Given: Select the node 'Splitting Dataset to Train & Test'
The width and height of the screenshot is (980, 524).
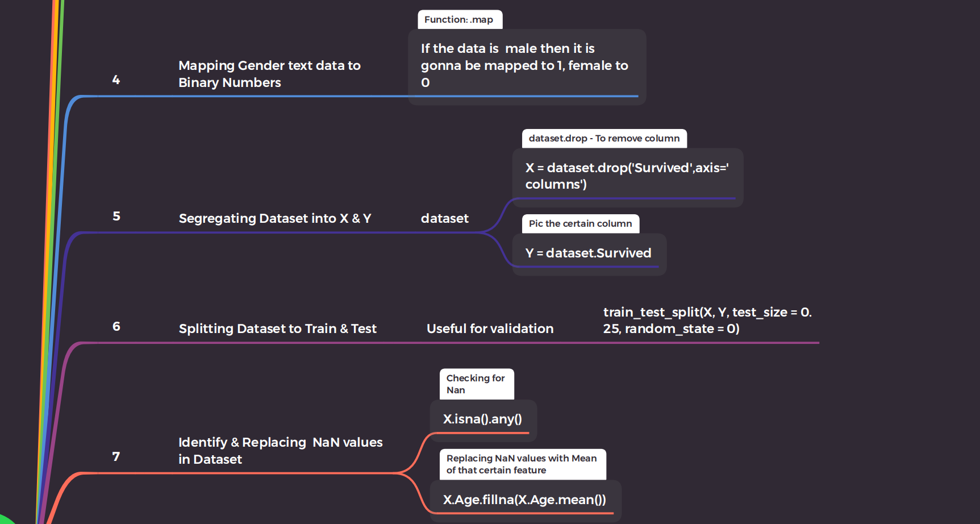Looking at the screenshot, I should tap(277, 328).
